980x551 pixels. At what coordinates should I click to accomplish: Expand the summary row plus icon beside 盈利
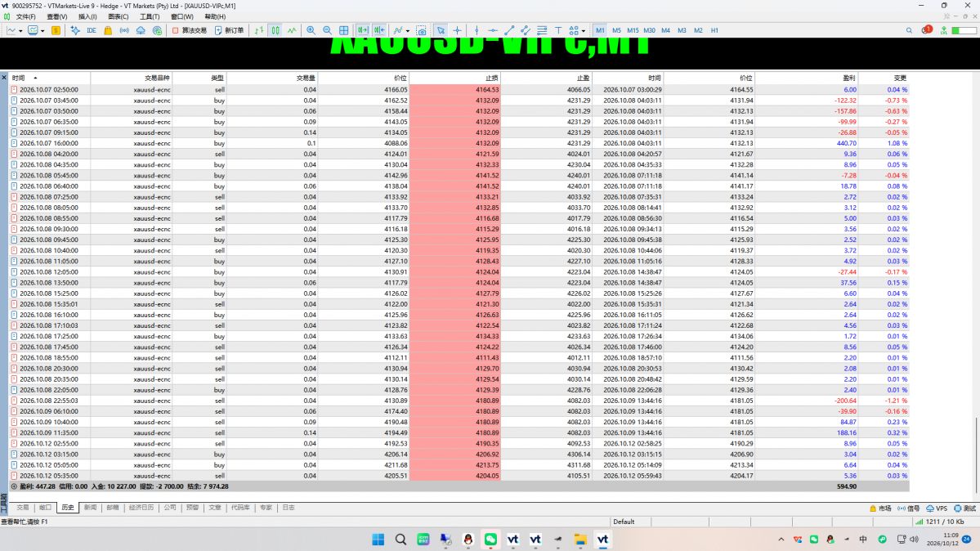[x=14, y=486]
